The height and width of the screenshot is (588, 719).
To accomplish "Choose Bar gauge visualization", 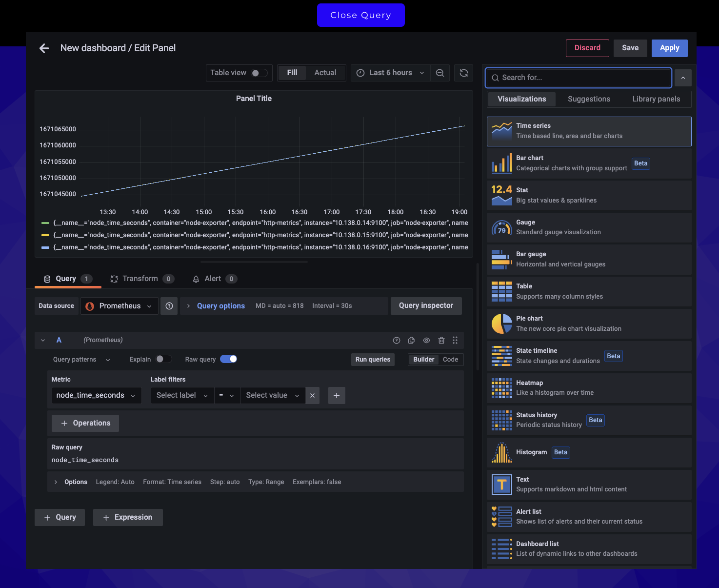I will [x=589, y=260].
